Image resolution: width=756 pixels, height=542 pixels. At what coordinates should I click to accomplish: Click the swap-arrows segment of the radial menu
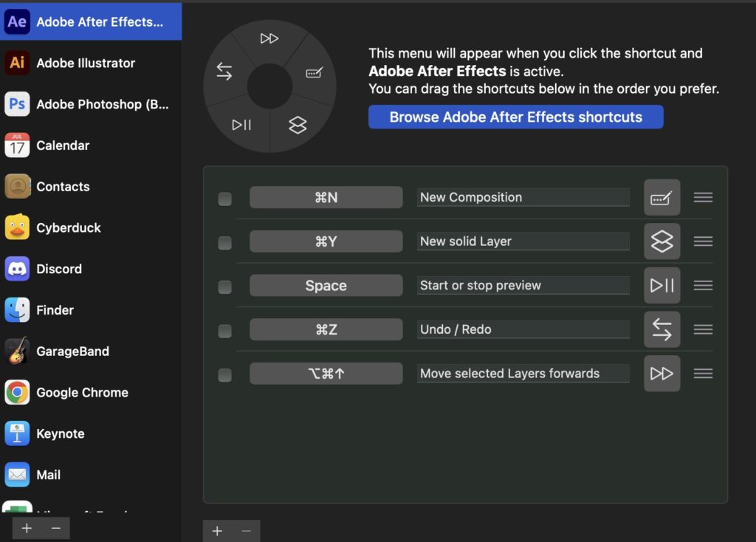tap(224, 71)
